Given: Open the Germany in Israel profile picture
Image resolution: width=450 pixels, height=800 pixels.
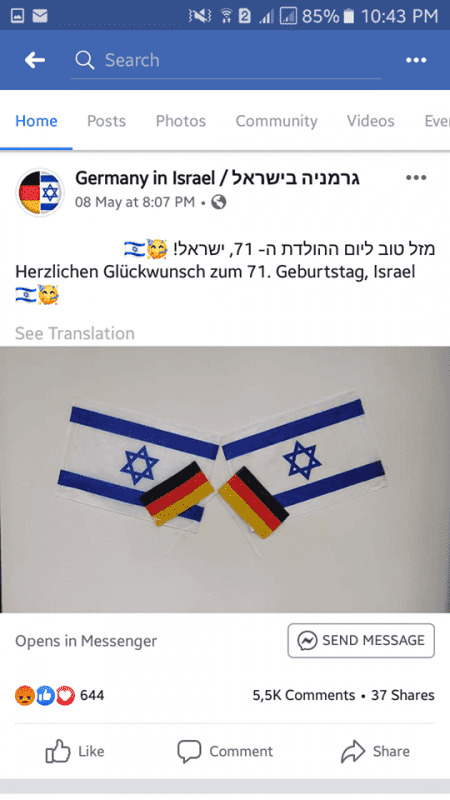Looking at the screenshot, I should 40,192.
